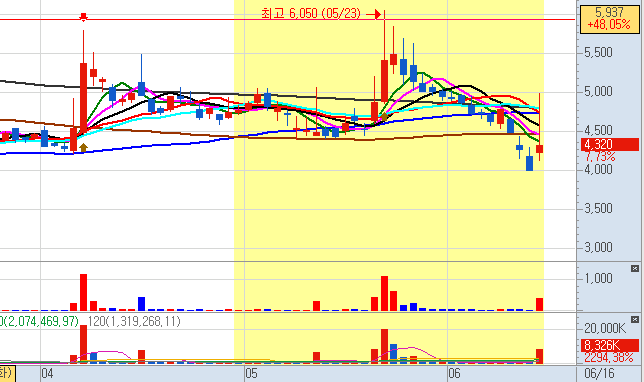The height and width of the screenshot is (382, 644).
Task: Click the red down-arrow marker on the high line
Action: (x=83, y=17)
